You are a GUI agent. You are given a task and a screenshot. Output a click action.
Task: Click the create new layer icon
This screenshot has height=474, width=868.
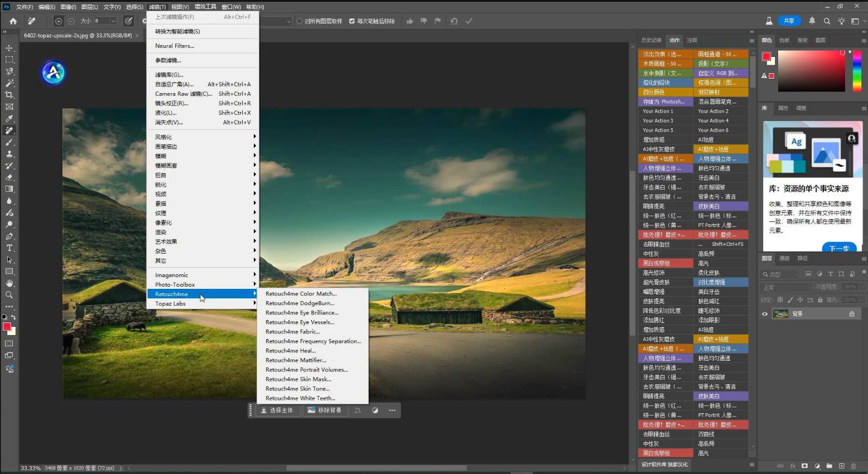[841, 466]
